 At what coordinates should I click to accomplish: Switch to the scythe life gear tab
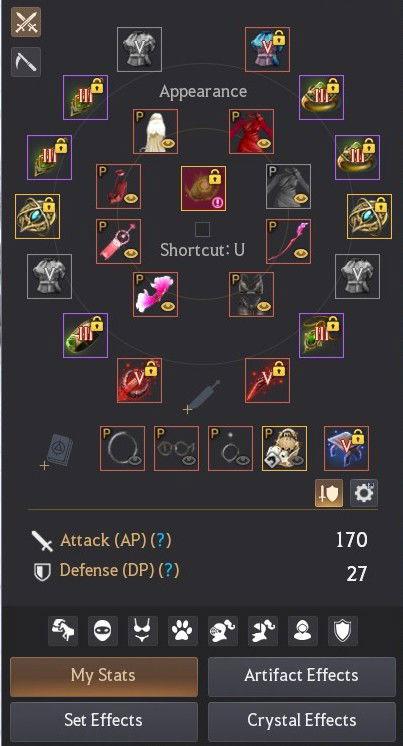coord(26,62)
